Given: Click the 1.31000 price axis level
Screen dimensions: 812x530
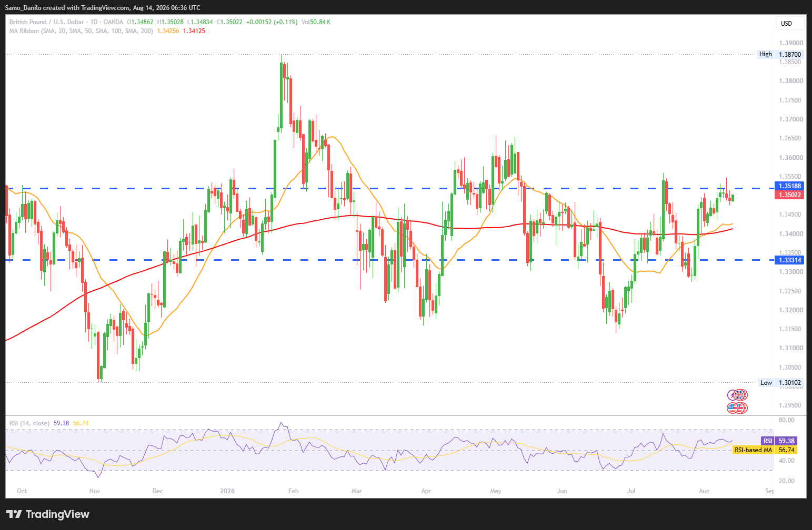Looking at the screenshot, I should coord(791,348).
